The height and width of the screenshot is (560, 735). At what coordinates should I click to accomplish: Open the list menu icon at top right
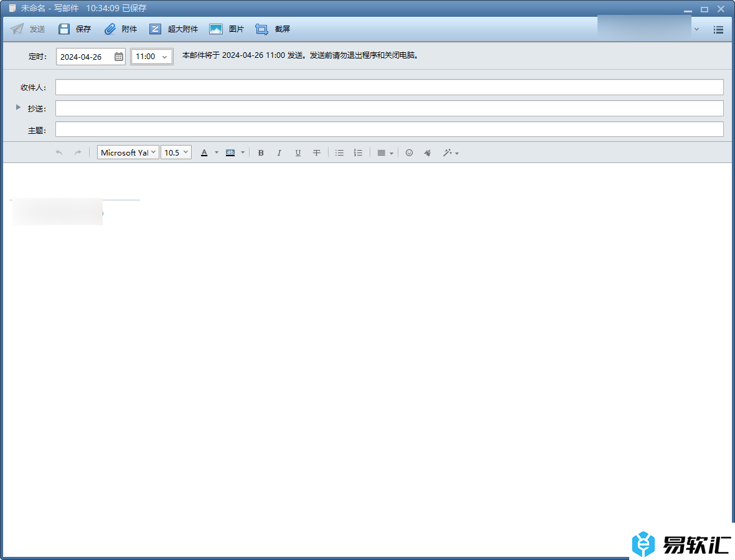[718, 30]
